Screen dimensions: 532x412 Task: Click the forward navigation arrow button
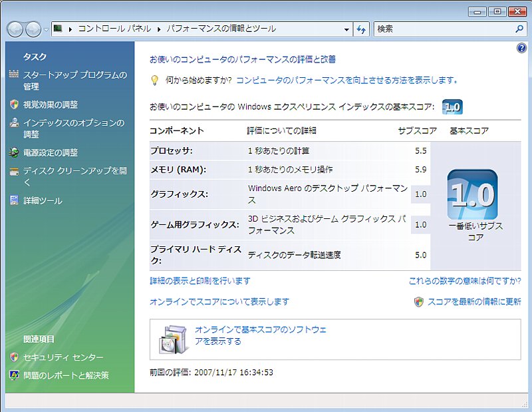(33, 29)
